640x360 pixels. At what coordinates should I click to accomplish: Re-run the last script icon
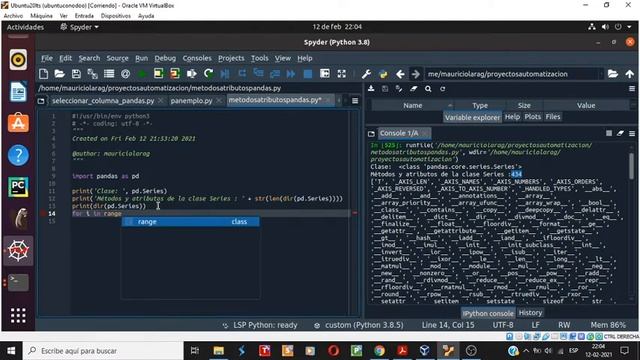[208, 74]
